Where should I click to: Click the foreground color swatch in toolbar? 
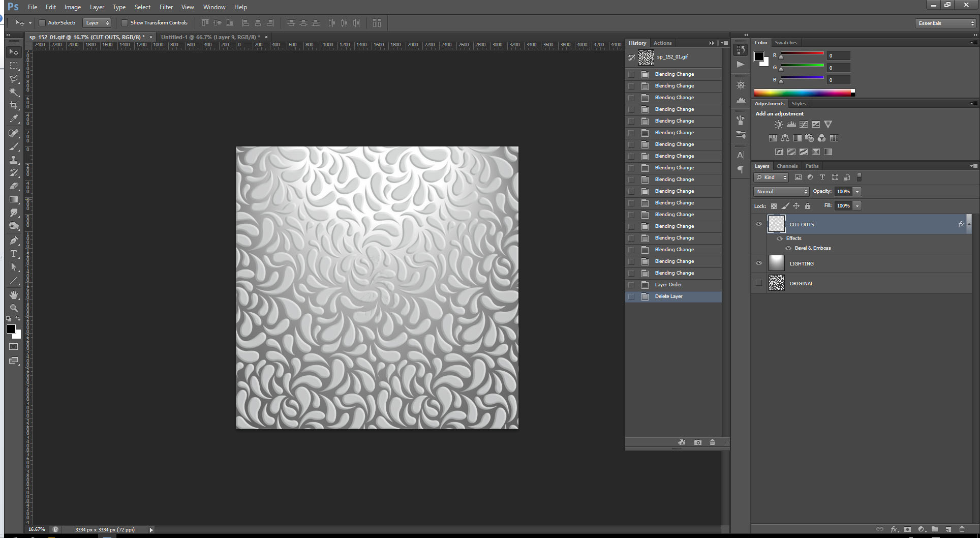point(11,329)
